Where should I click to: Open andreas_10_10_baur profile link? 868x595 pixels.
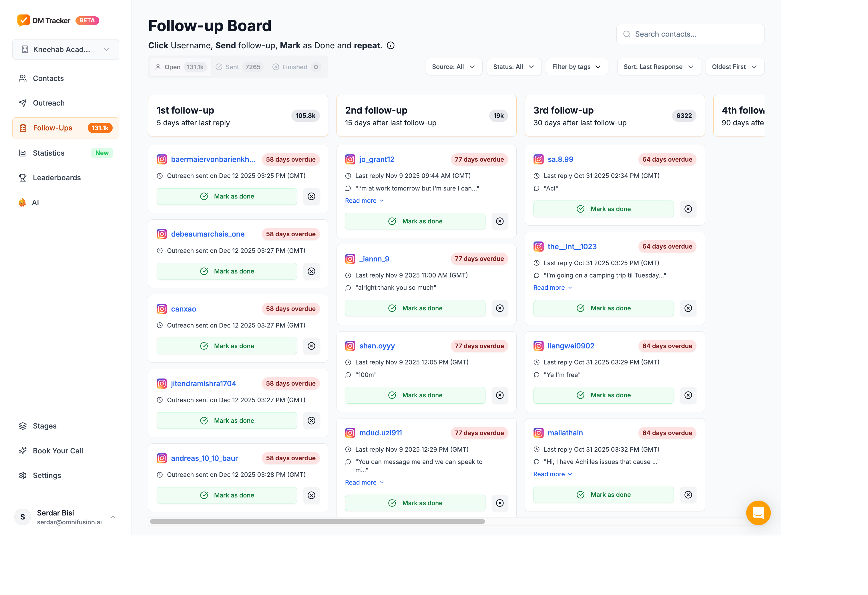204,458
